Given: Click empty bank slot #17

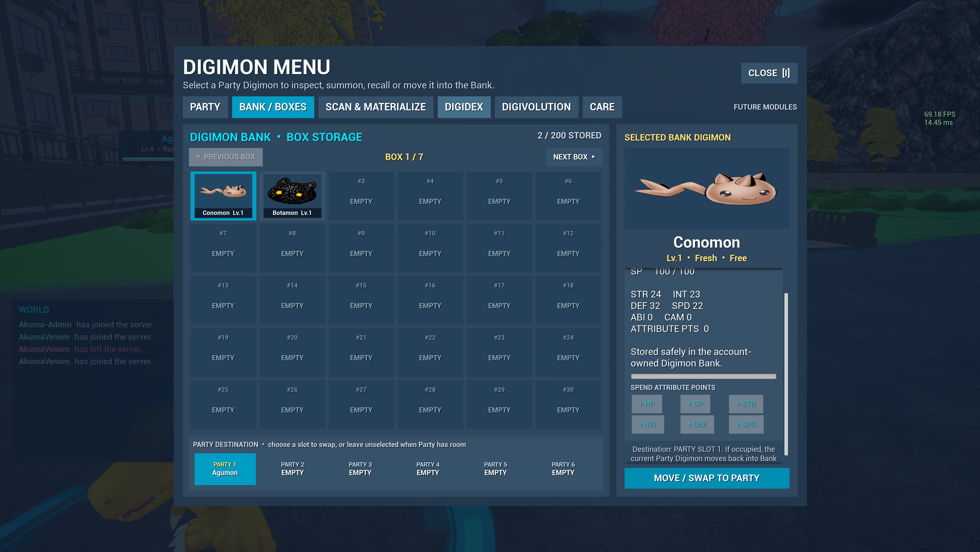Looking at the screenshot, I should pyautogui.click(x=499, y=300).
